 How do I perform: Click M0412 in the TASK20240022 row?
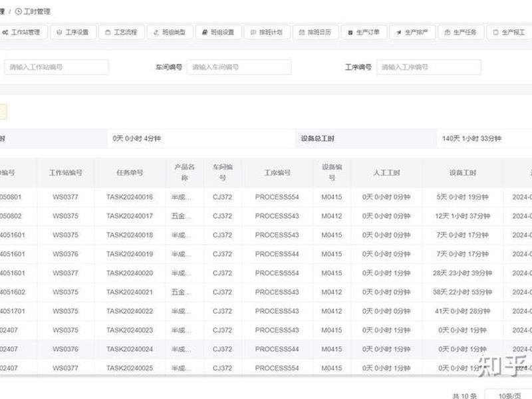[332, 311]
